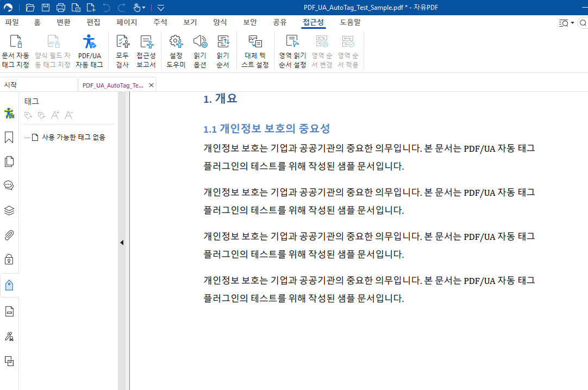Go to the 보안 ribbon tab
The height and width of the screenshot is (390, 588).
pos(250,22)
